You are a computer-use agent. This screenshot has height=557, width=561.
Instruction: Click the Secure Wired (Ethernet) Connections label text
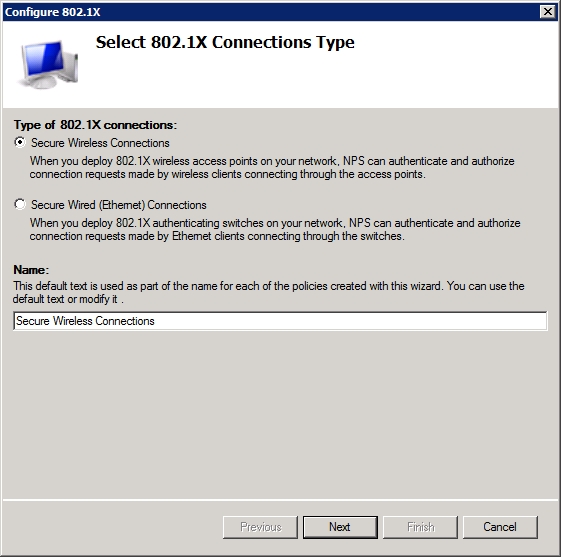click(119, 205)
